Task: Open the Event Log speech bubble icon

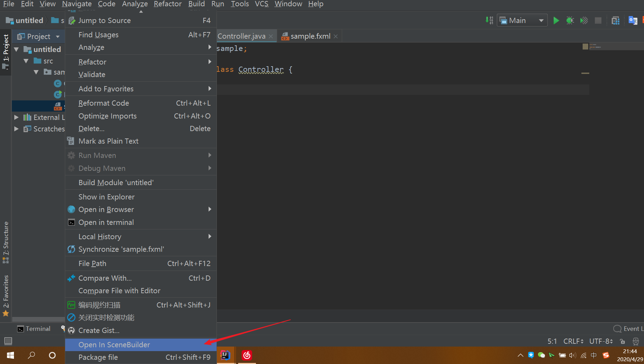Action: pyautogui.click(x=617, y=328)
